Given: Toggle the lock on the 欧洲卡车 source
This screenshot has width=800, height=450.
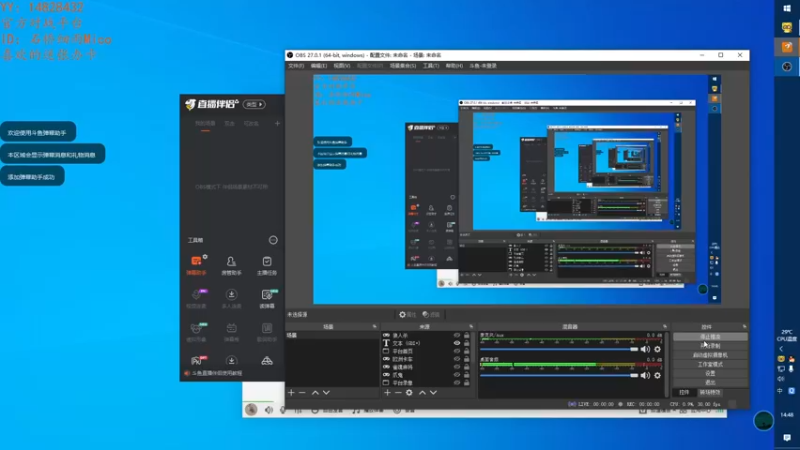Looking at the screenshot, I should [467, 359].
